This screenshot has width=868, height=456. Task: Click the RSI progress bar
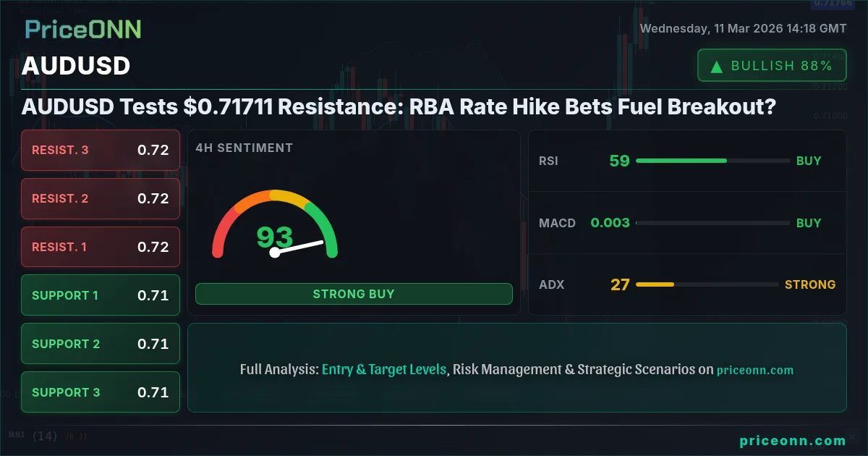(x=712, y=161)
